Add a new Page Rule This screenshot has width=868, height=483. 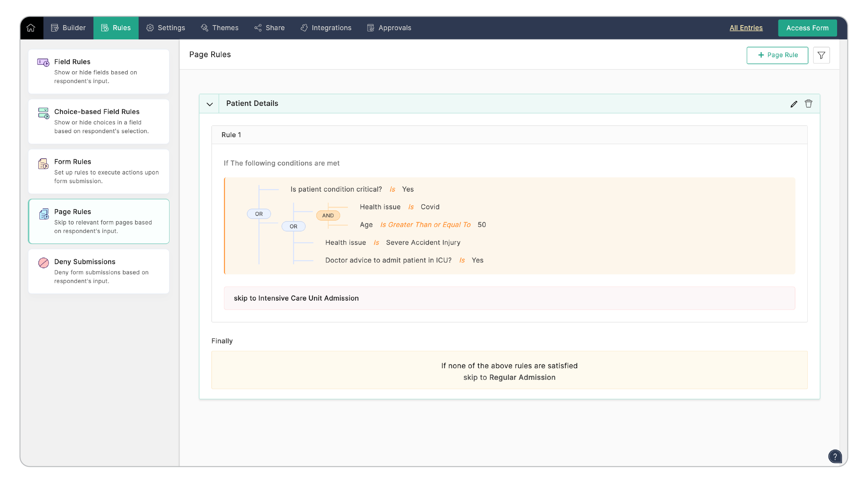(x=777, y=55)
